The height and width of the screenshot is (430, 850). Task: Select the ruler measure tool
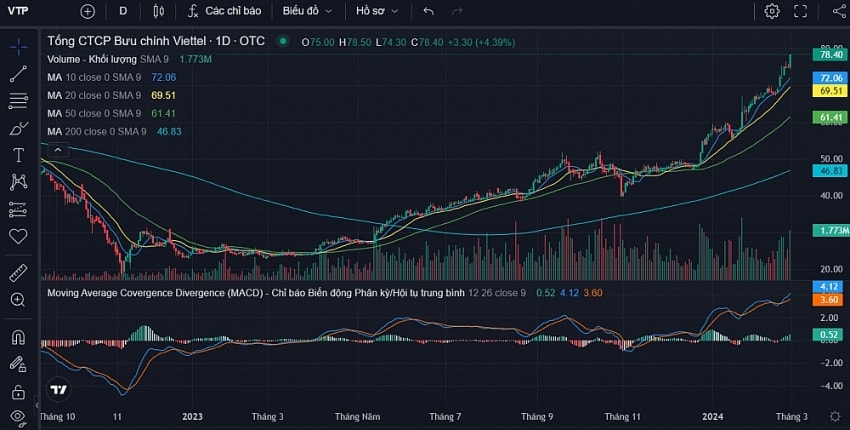click(x=18, y=273)
